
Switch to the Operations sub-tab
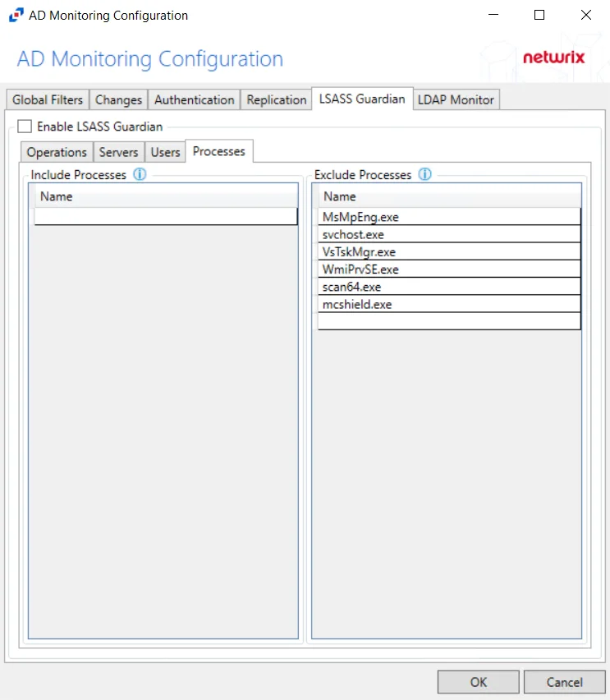coord(57,152)
